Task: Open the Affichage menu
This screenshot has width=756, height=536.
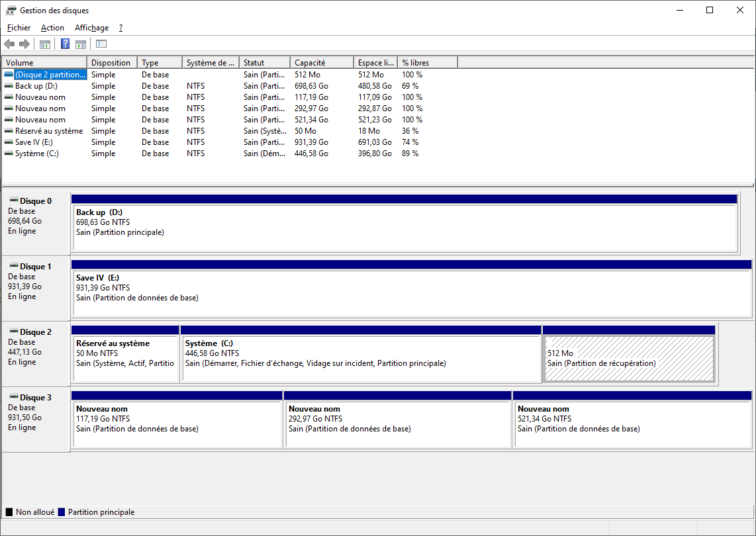Action: [x=91, y=28]
